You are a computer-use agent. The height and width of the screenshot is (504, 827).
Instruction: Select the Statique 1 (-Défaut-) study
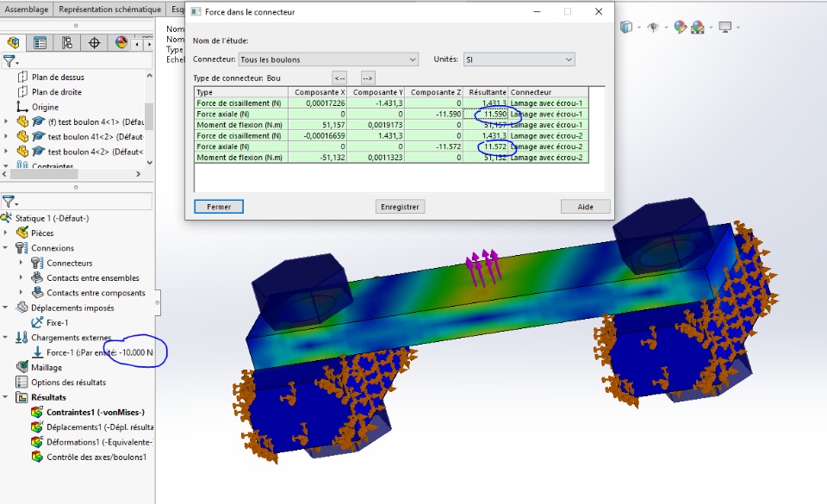pos(52,218)
